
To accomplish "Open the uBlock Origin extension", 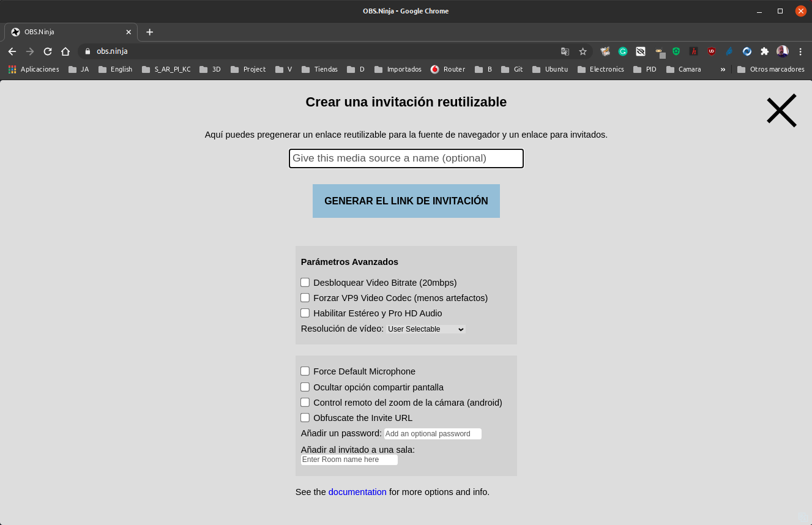I will (x=712, y=51).
